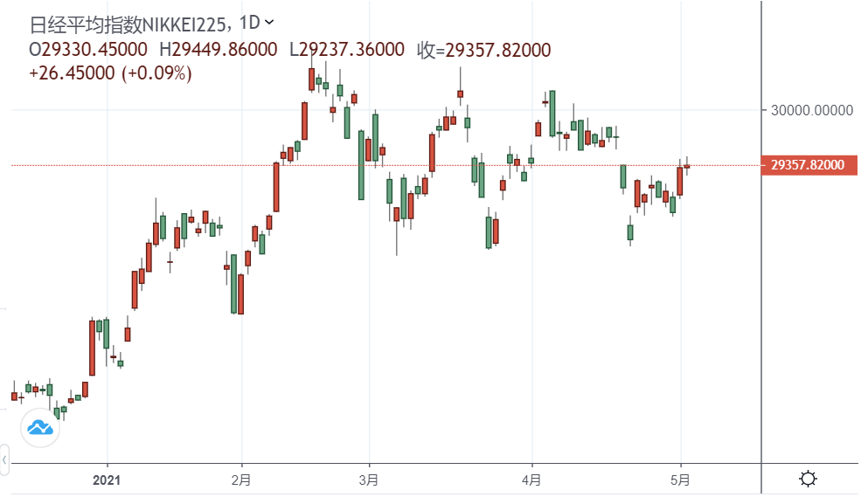This screenshot has width=861, height=504.
Task: Click the 30000.00000 price axis label
Action: point(810,110)
